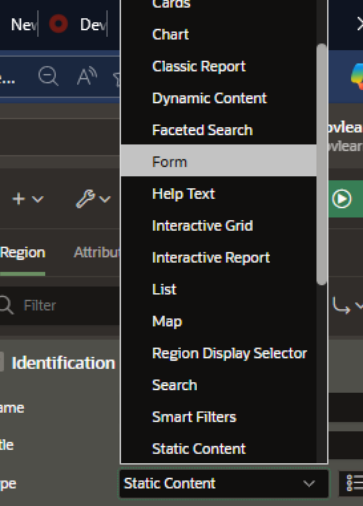The height and width of the screenshot is (506, 363).
Task: Click the red circle browser tab icon
Action: pyautogui.click(x=58, y=24)
